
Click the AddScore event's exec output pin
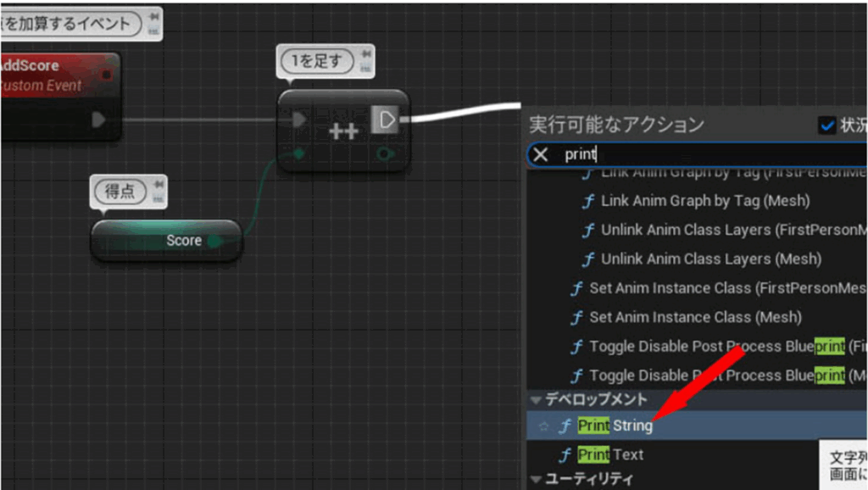98,120
